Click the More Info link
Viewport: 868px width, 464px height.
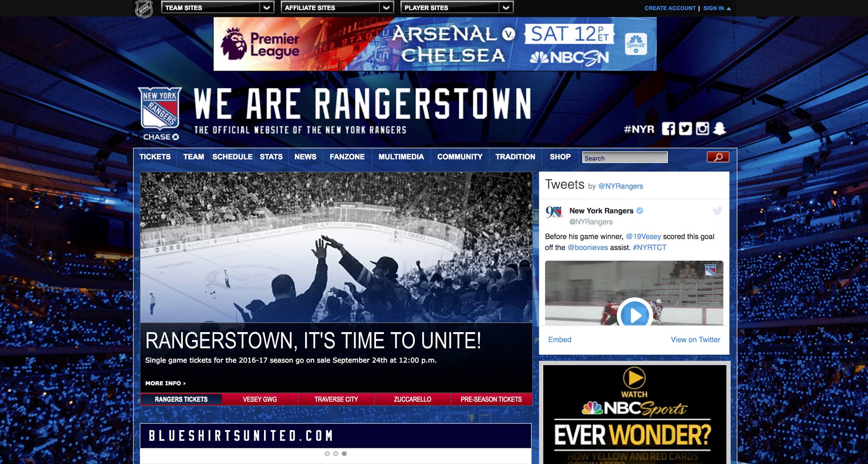point(165,383)
